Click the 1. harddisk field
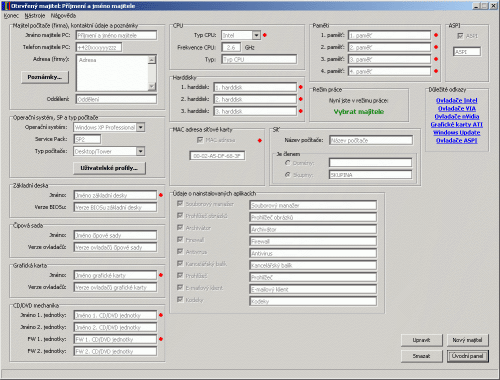The height and width of the screenshot is (380, 500). click(255, 87)
